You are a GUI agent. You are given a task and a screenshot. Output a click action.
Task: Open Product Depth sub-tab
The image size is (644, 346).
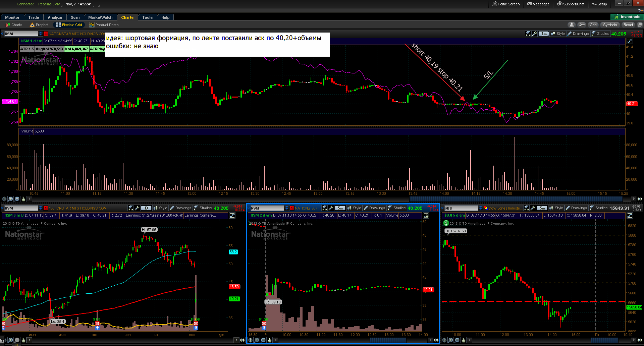104,25
